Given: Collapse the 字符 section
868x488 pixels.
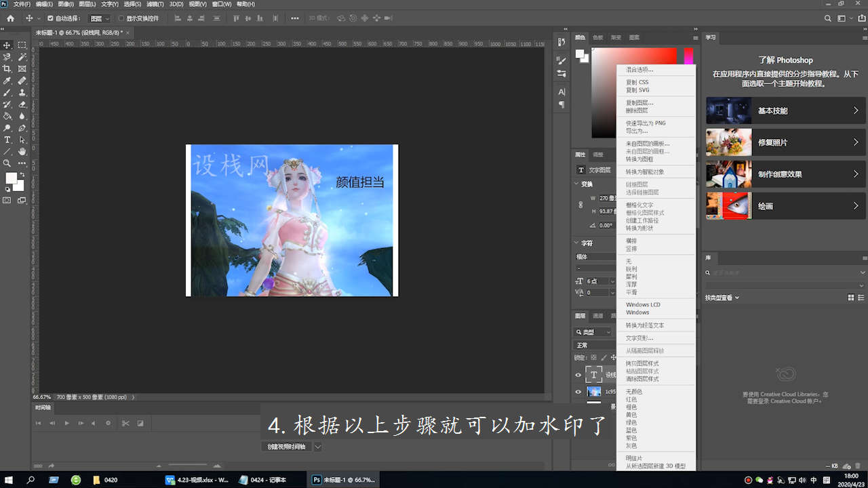Looking at the screenshot, I should coord(578,243).
